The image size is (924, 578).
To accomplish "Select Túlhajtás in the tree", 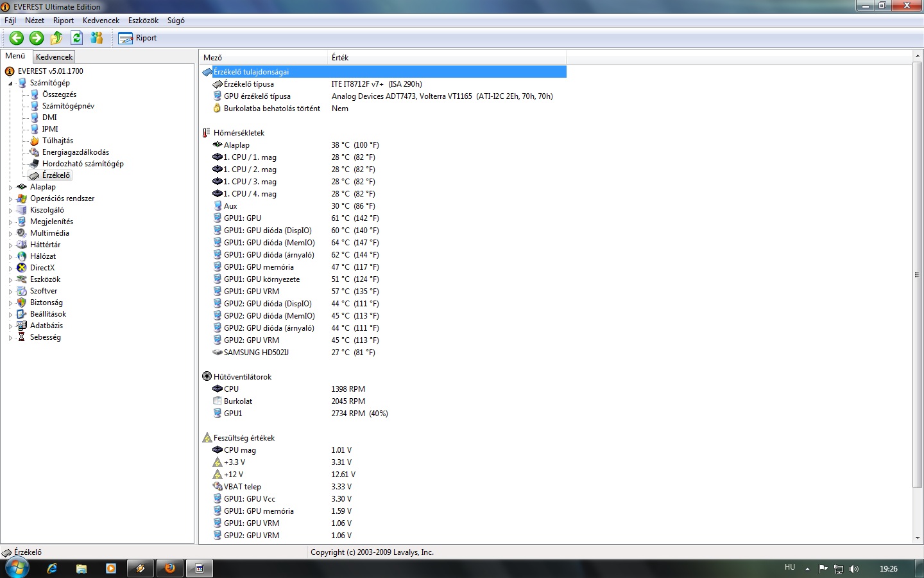I will pos(58,141).
